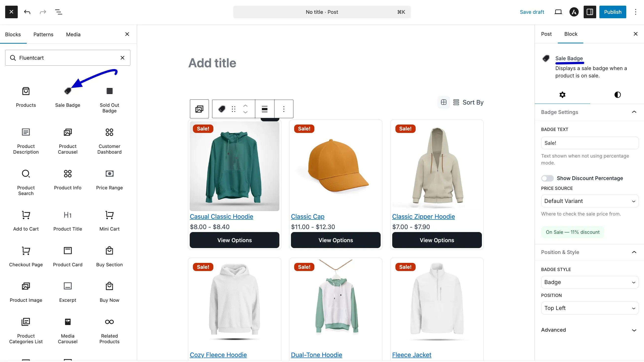Click inside the Badge Text field
Viewport: 644px width, 362px height.
[x=590, y=143]
